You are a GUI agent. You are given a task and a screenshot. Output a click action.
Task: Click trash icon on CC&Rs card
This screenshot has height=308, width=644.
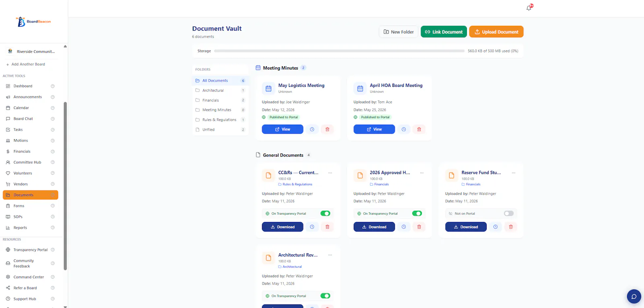(x=327, y=227)
